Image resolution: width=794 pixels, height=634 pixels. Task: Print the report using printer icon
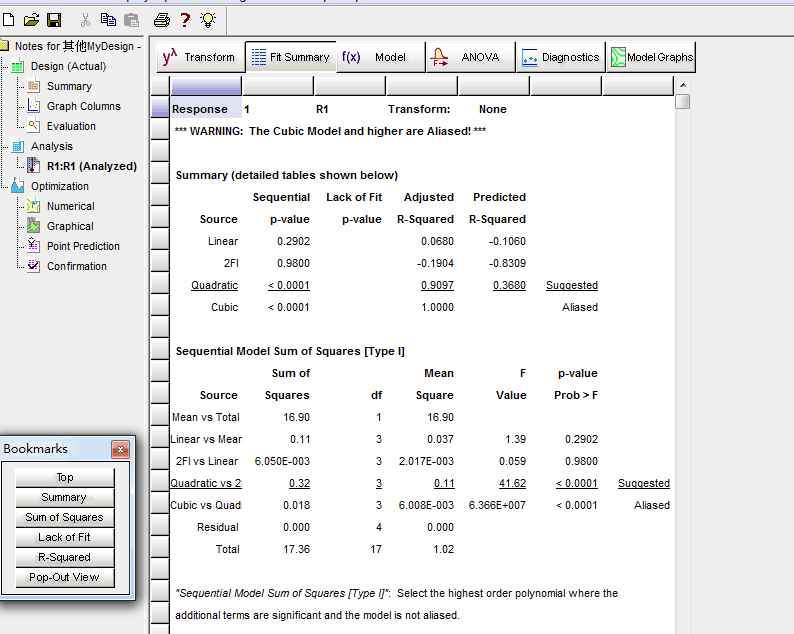162,20
